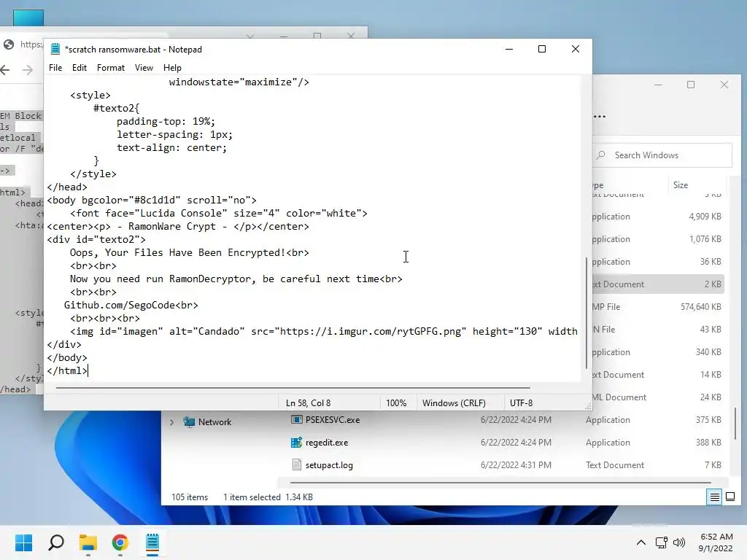Open network status tray icon

tap(661, 542)
